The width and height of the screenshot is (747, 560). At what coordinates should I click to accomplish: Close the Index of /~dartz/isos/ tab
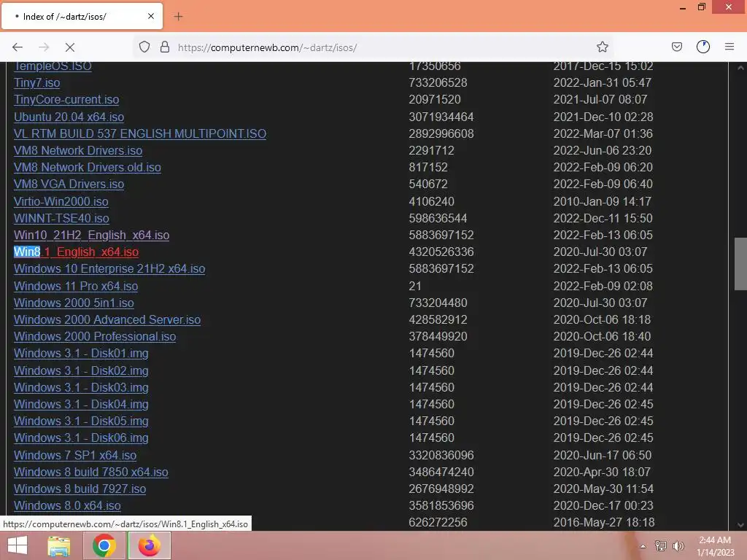[x=151, y=16]
